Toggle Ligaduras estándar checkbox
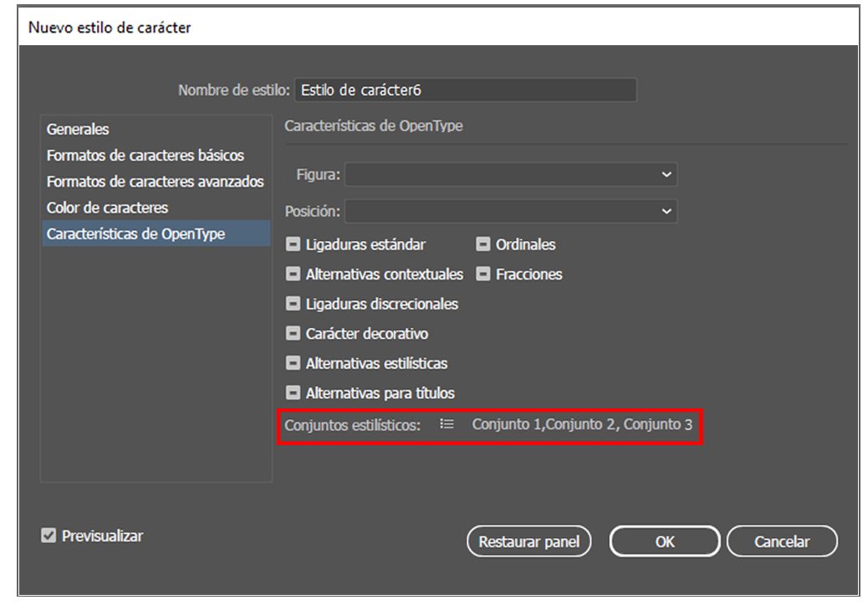Screen dimensions: 868x610 [x=293, y=244]
